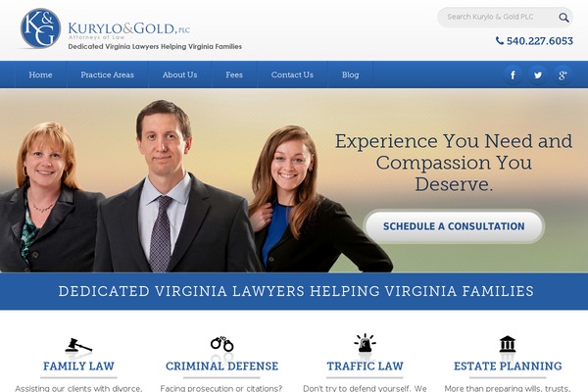Click the gavel Family Law icon
Screen dimensions: 588x392
tap(78, 345)
